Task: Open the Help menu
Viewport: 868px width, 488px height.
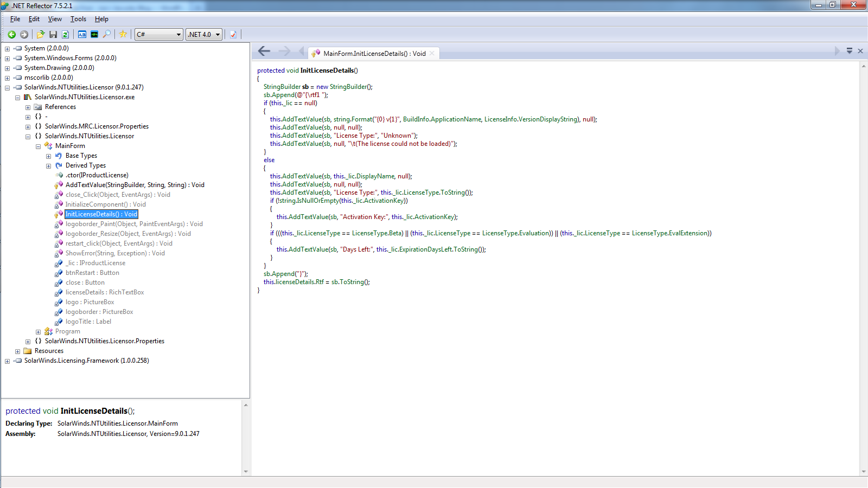Action: (101, 19)
